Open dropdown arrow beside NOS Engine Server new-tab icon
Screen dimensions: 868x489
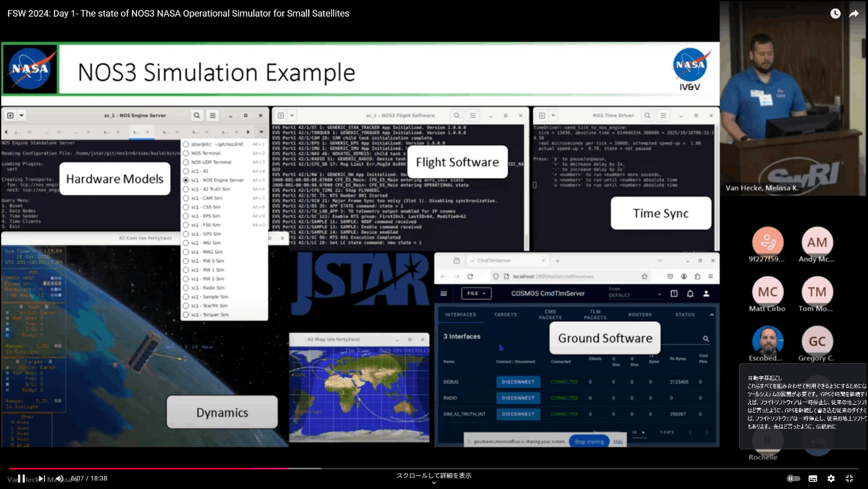22,115
